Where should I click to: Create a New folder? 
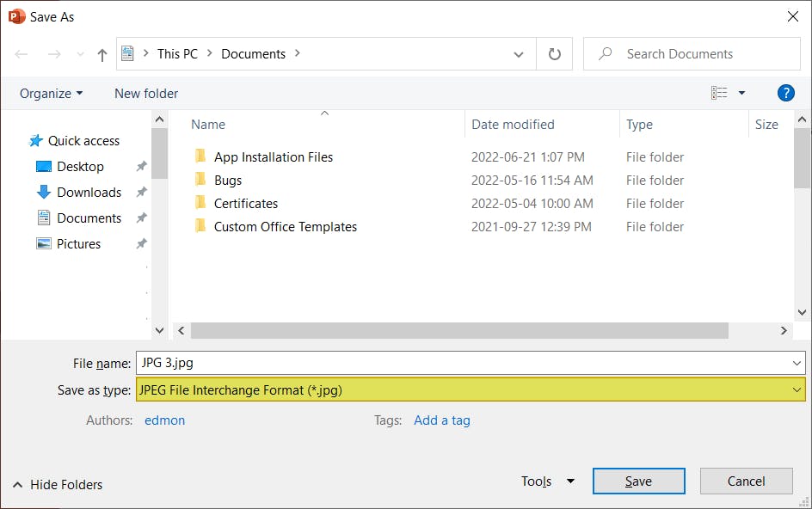click(x=145, y=93)
